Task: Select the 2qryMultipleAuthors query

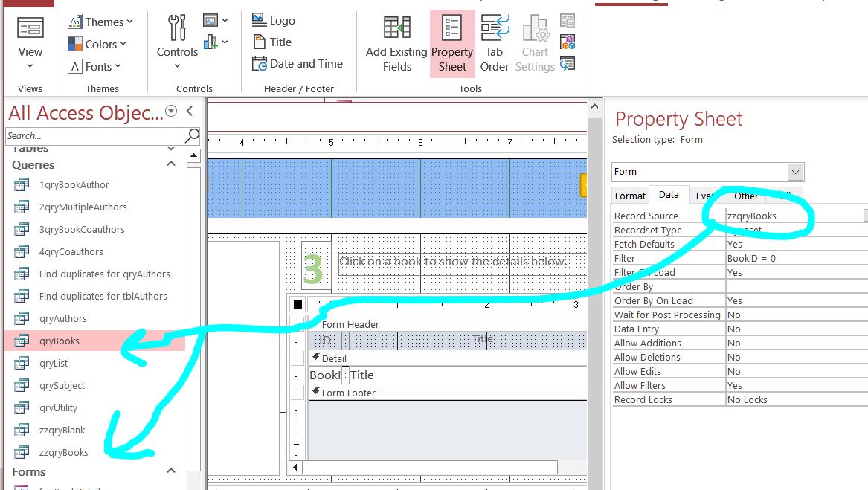Action: [83, 207]
